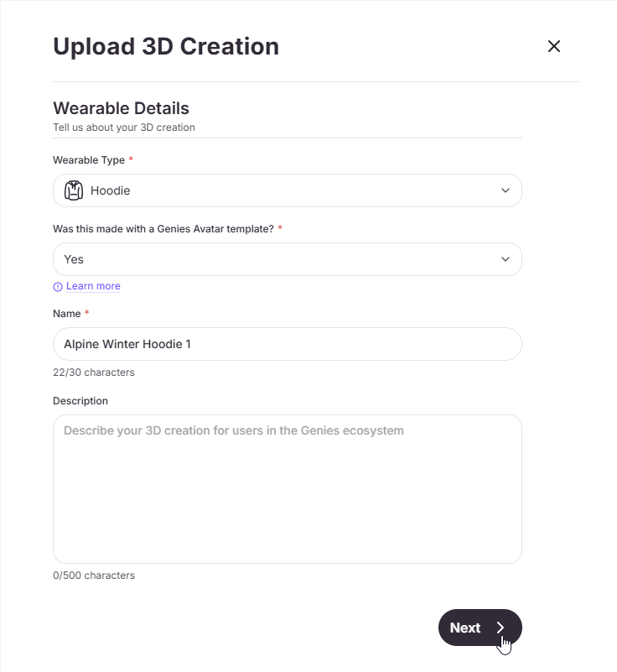Click the info icon beside Learn more
617x672 pixels.
coord(58,287)
